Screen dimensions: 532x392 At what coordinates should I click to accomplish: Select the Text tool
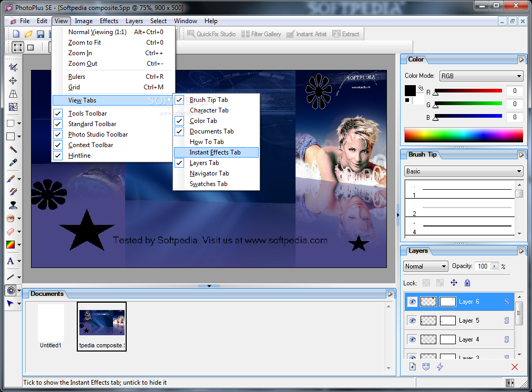[x=11, y=261]
